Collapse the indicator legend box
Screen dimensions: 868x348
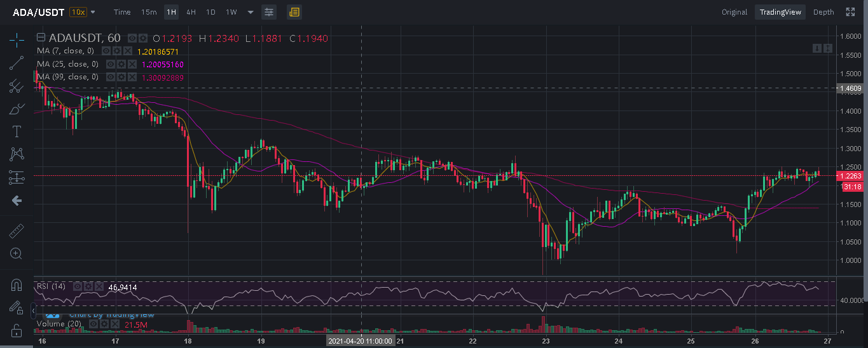pos(41,37)
